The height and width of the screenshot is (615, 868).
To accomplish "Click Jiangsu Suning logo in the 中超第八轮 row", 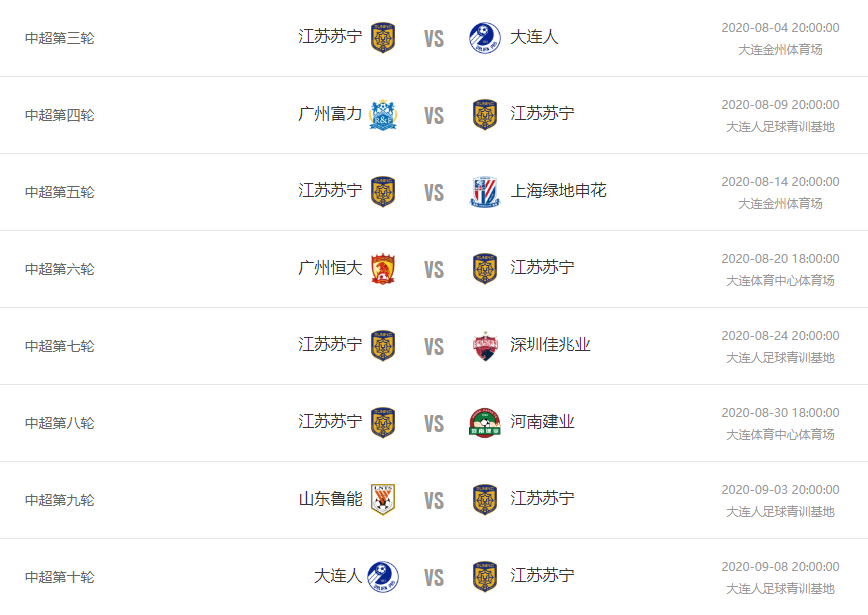I will pyautogui.click(x=383, y=423).
